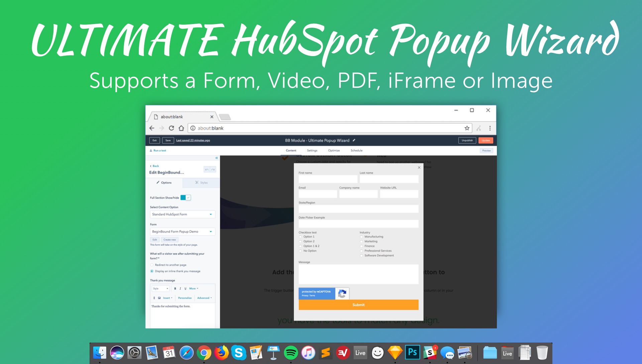Open the Schedule tab
The height and width of the screenshot is (364, 642).
356,151
